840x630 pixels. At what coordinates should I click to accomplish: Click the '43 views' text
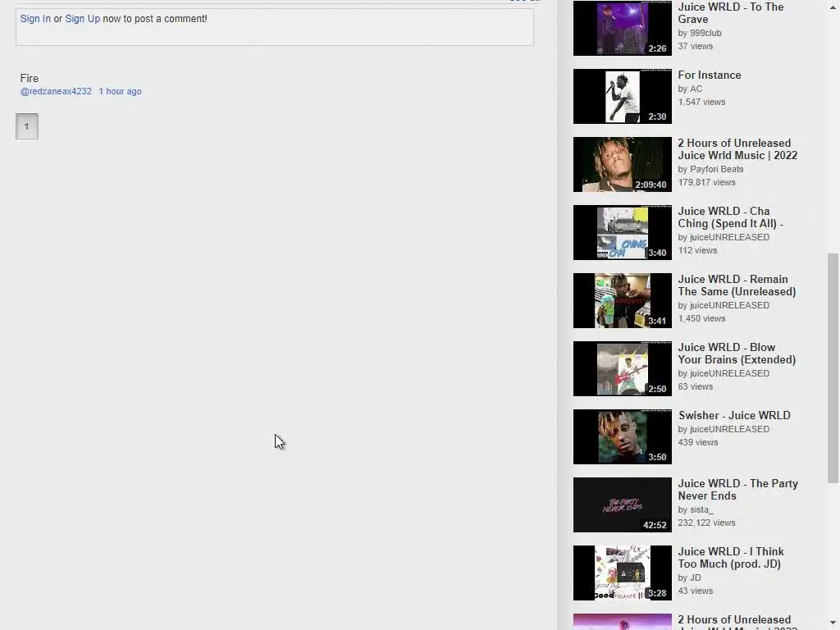click(696, 591)
